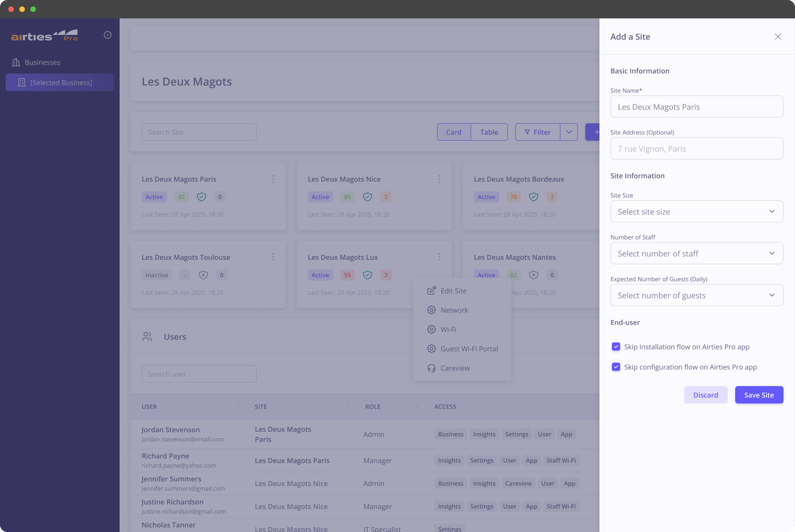Click the gear icon beside Guest Wi-Fi Portal
795x532 pixels.
coord(432,349)
